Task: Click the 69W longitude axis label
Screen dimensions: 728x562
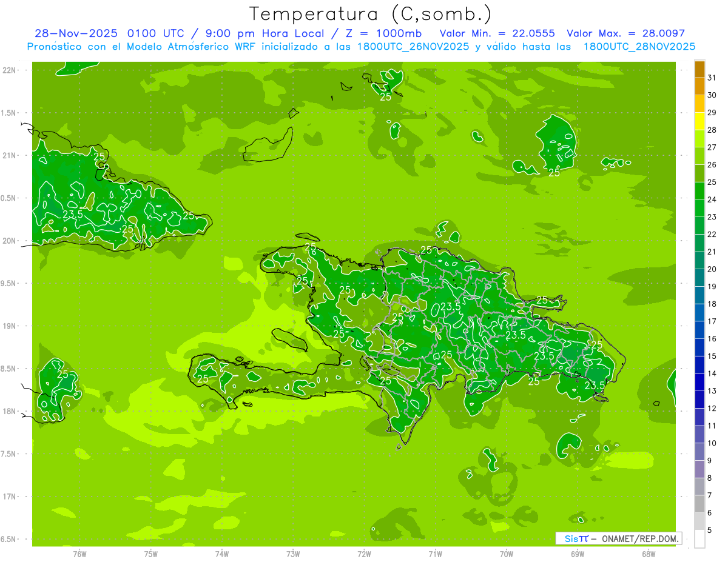Action: tap(578, 554)
